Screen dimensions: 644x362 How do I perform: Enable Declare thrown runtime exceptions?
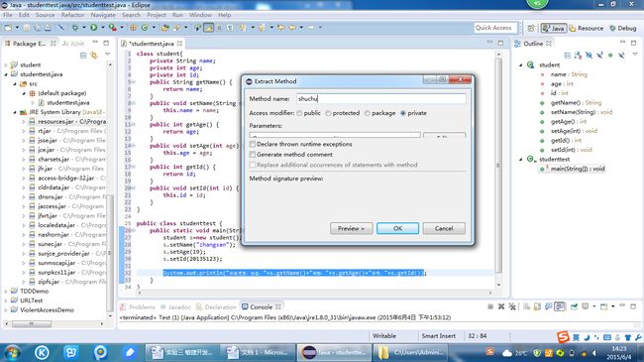253,144
